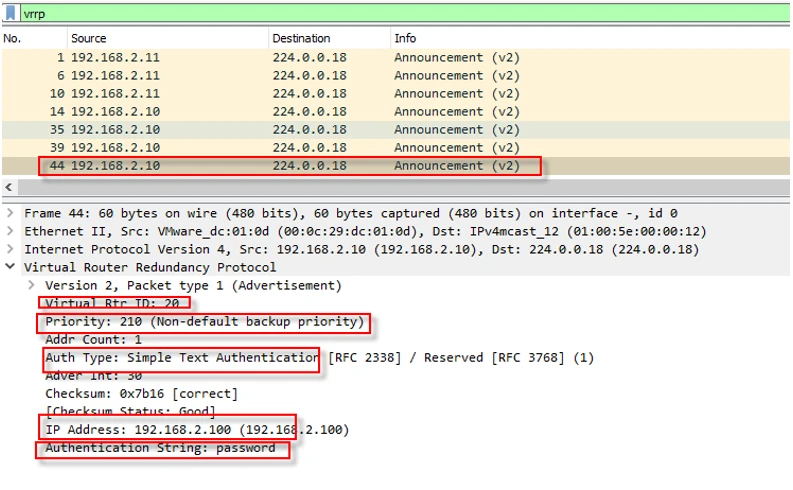Select the IP Address: 192.168.2.100 field
The height and width of the screenshot is (490, 793).
point(196,430)
